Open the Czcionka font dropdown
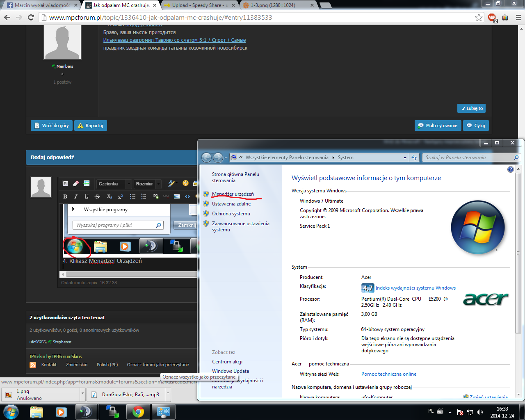The height and width of the screenshot is (420, 525). point(114,184)
